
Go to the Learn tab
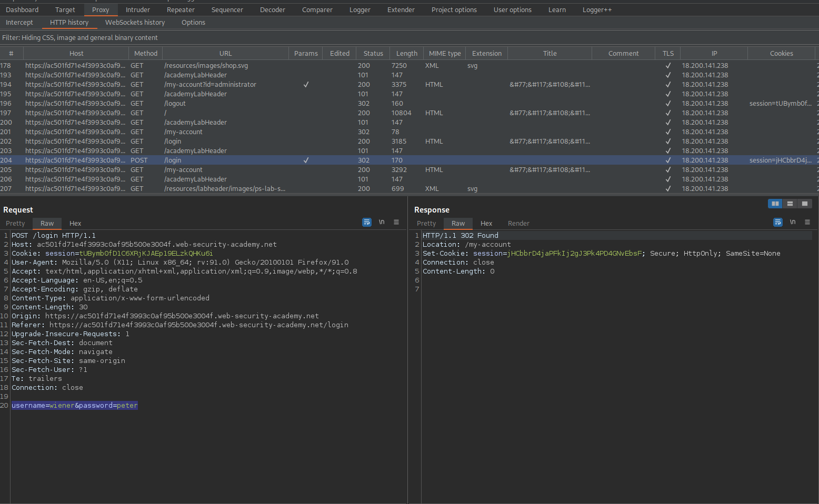click(x=557, y=10)
